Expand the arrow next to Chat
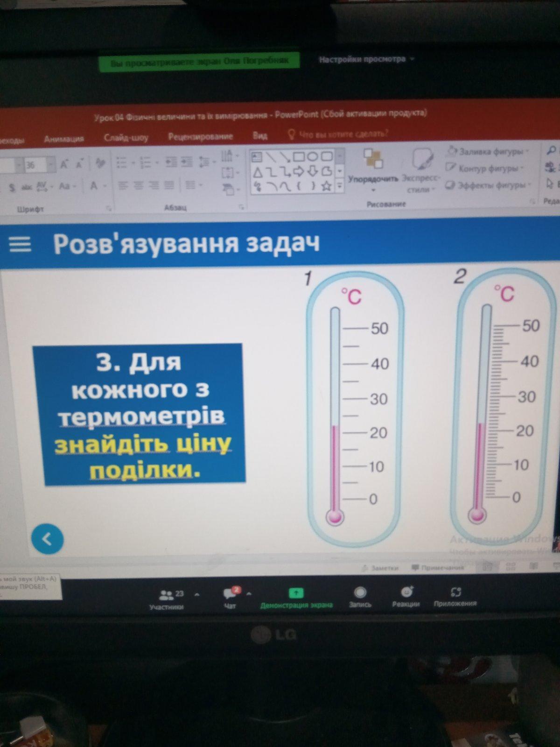 tap(249, 594)
